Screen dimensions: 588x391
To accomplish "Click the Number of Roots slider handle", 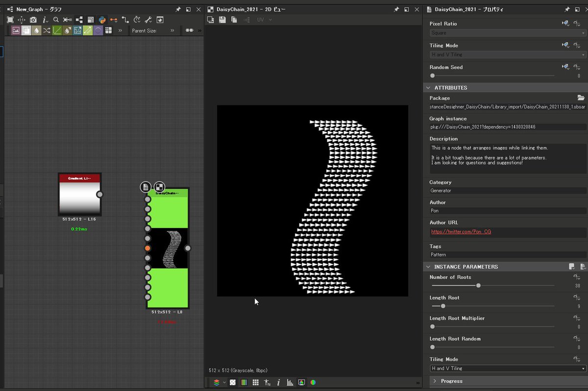I will [478, 286].
